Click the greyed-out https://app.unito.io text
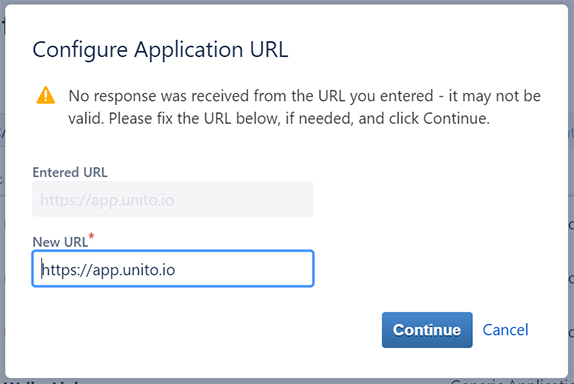574x384 pixels. click(107, 200)
